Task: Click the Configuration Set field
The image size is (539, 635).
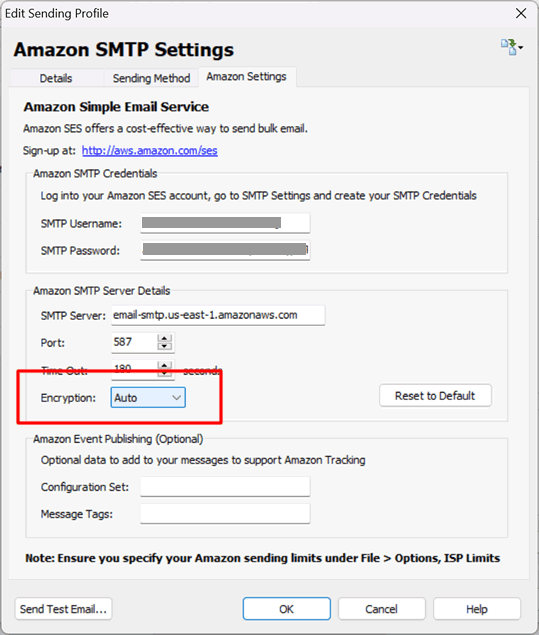Action: pyautogui.click(x=225, y=486)
